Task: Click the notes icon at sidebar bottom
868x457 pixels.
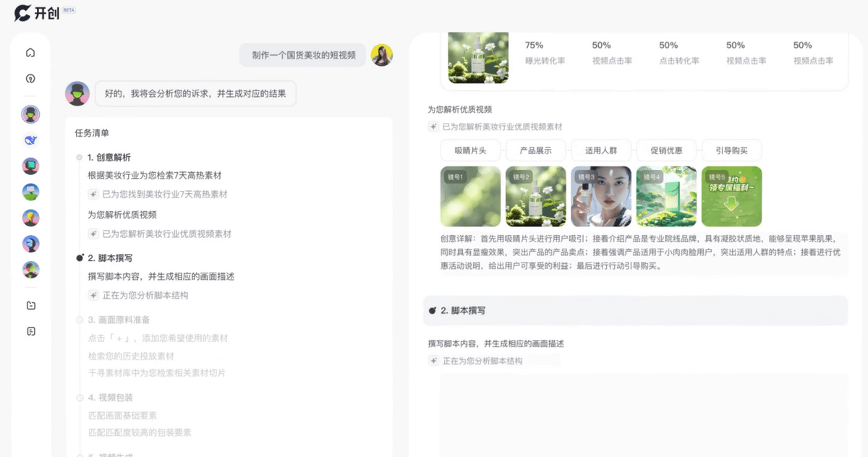Action: pos(30,331)
